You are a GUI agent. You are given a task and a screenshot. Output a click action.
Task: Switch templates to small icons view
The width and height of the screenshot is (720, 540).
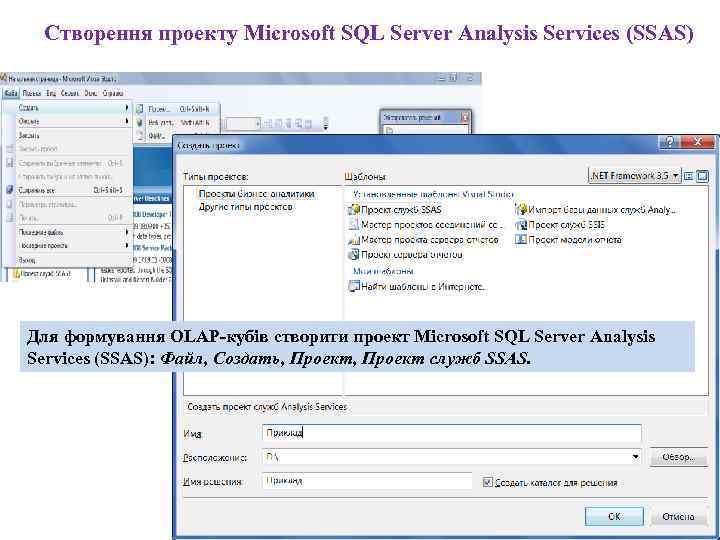point(688,176)
